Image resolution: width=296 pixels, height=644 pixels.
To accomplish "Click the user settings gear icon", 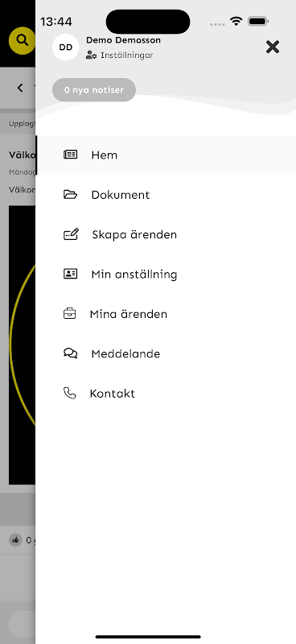I will point(91,56).
